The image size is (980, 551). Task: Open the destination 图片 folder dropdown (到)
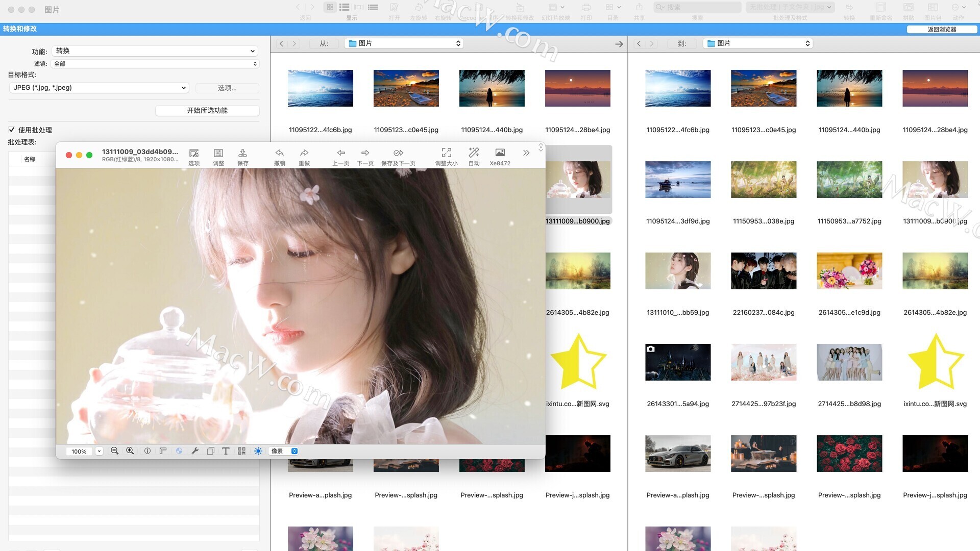(758, 43)
